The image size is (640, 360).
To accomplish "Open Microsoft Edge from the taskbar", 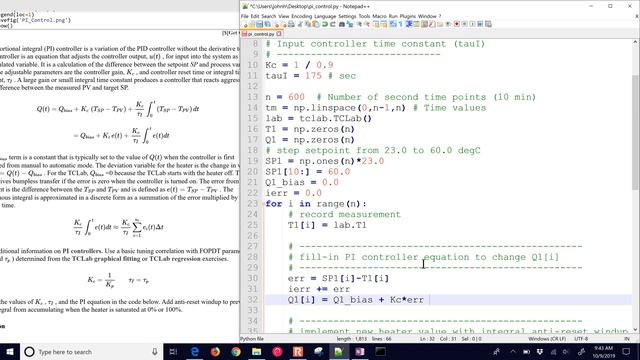I will 195,351.
